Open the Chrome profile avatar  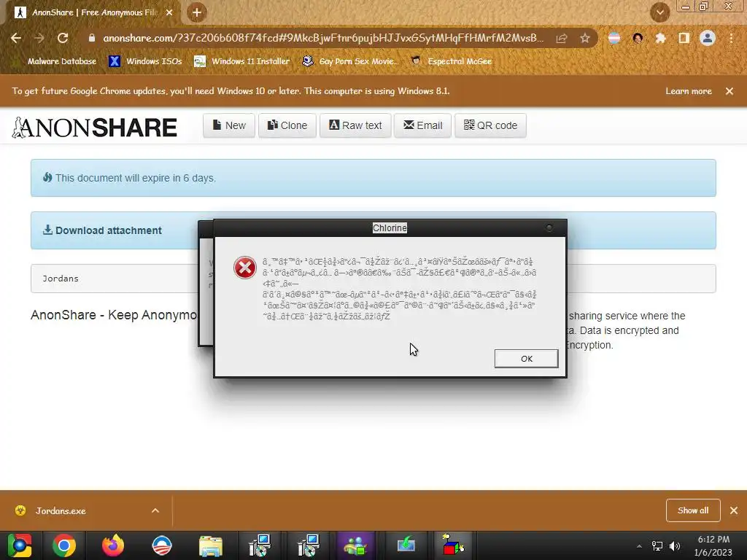point(708,38)
